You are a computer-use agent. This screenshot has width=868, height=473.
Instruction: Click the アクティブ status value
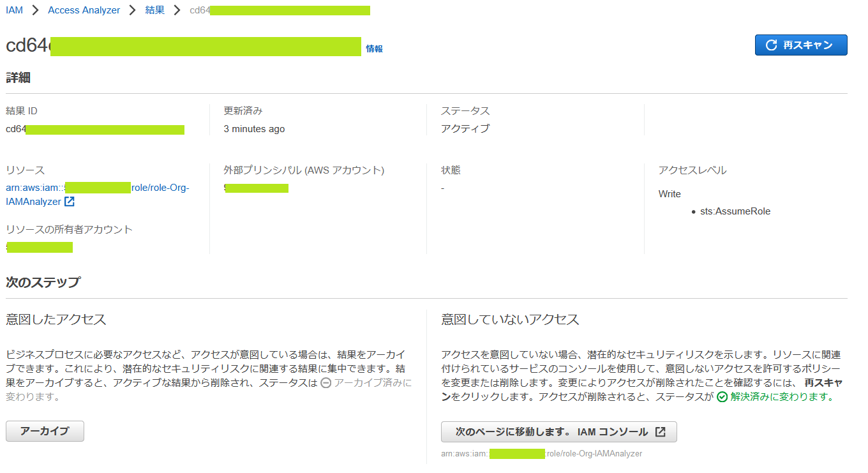coord(465,129)
